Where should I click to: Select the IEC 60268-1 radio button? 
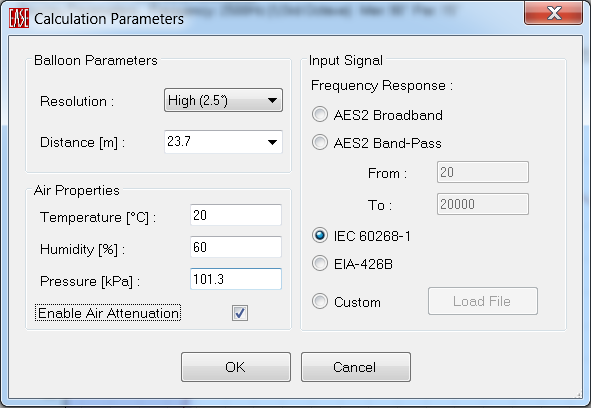[x=320, y=236]
